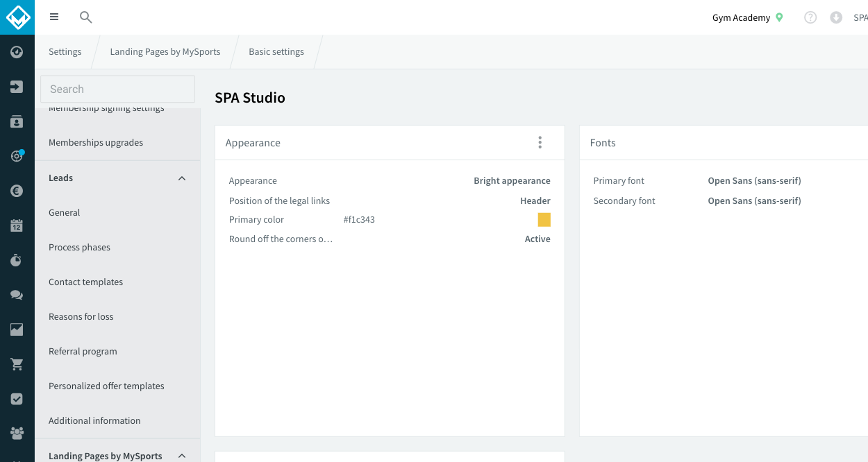Open the checkmark tasks icon in the sidebar
Viewport: 868px width, 462px height.
coord(17,399)
